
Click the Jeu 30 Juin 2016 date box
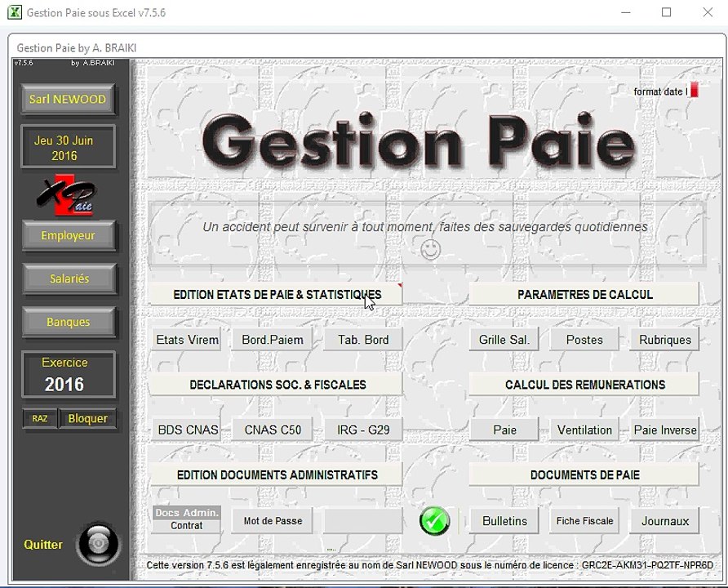(x=68, y=147)
